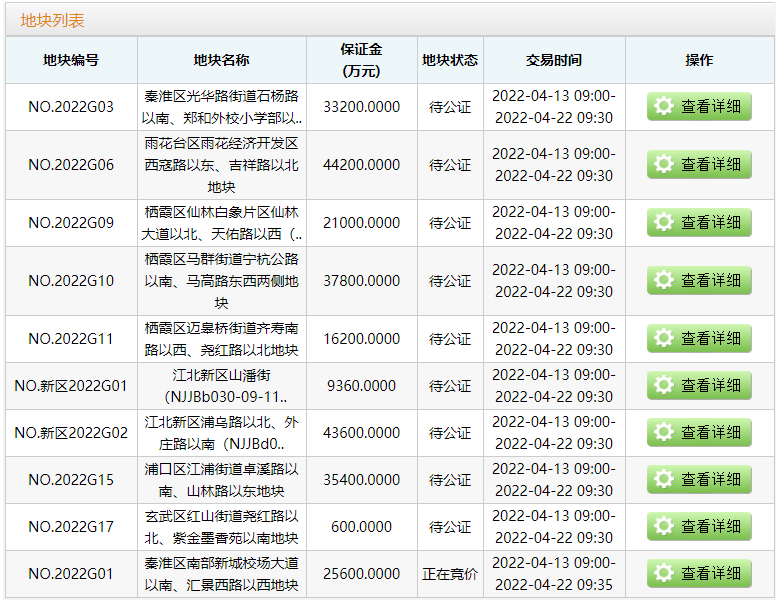Click parcel number NO.2022G15
Screen dimensions: 778x600
(x=71, y=480)
